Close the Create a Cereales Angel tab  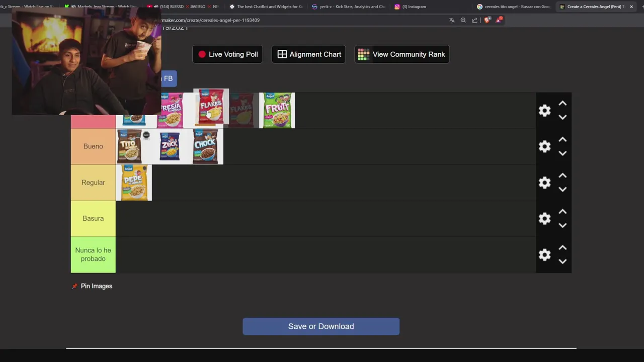(631, 7)
